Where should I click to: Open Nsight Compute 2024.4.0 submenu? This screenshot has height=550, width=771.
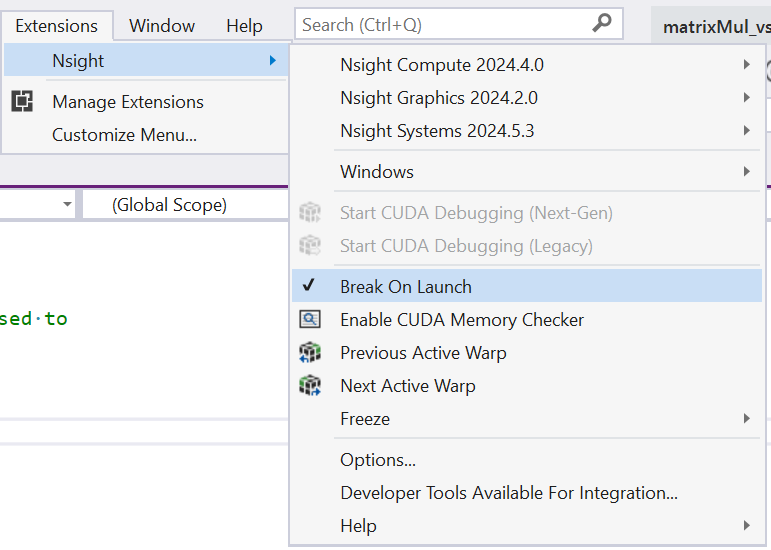[x=527, y=64]
